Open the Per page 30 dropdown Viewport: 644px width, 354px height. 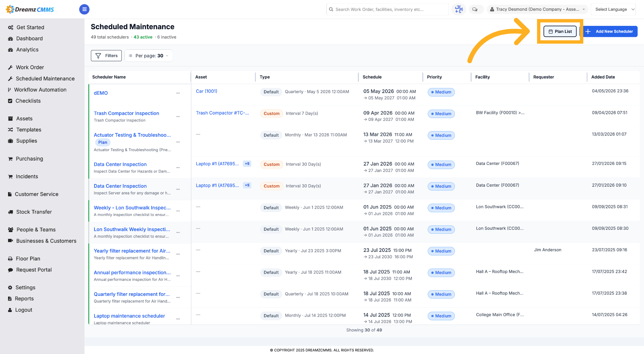149,56
